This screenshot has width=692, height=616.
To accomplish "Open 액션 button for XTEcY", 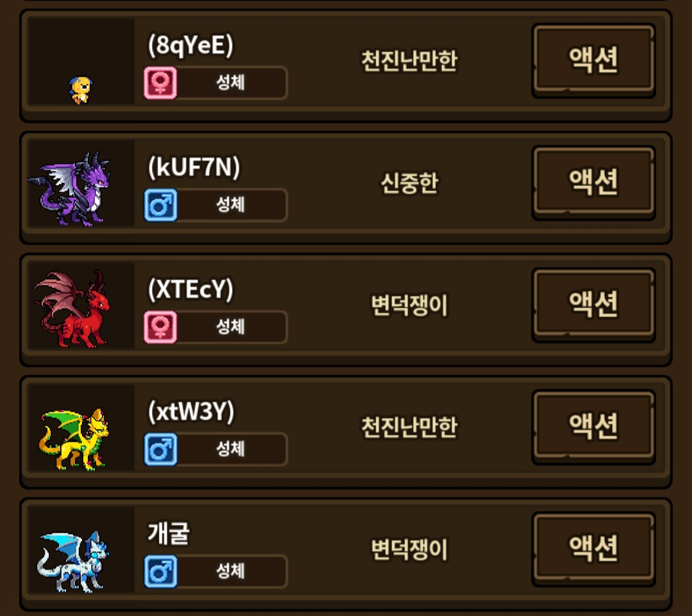I will pyautogui.click(x=593, y=305).
